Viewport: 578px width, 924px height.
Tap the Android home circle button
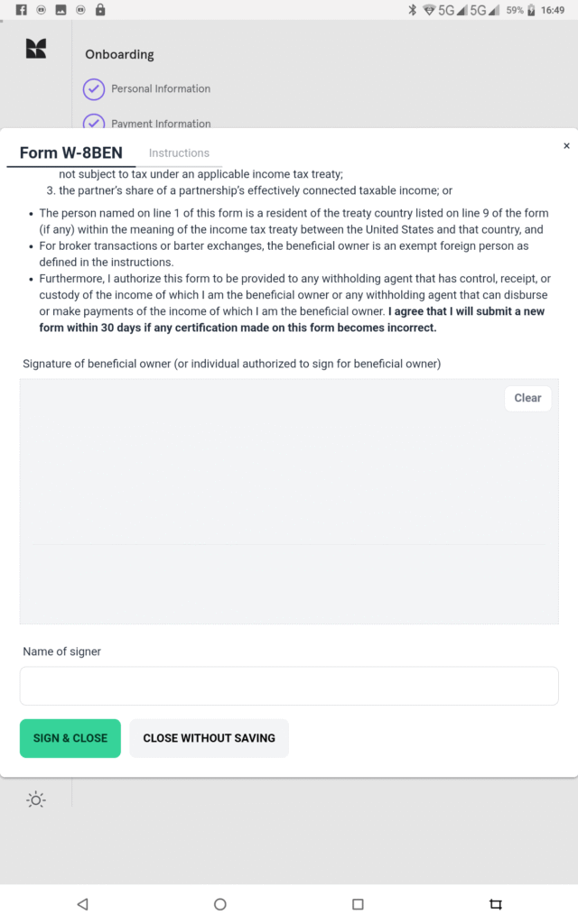coord(219,903)
